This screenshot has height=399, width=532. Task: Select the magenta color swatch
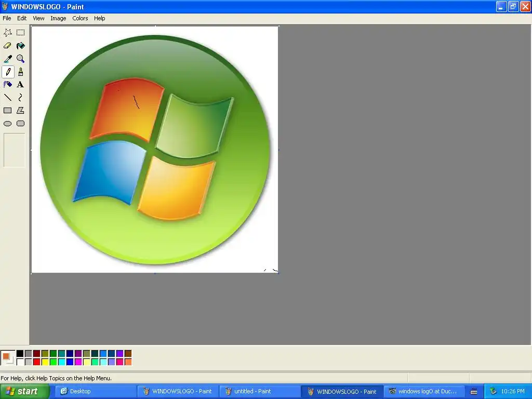[78, 362]
